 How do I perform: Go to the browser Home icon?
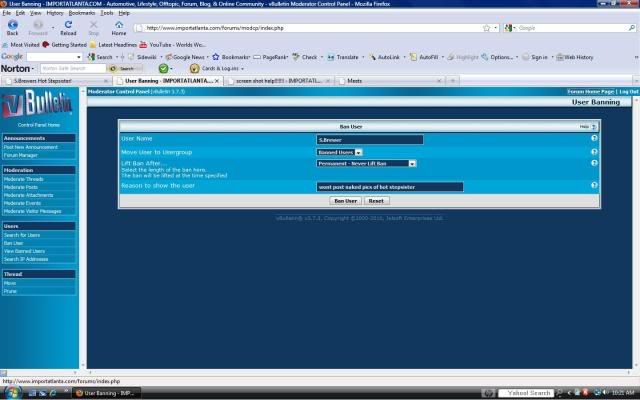click(x=119, y=26)
